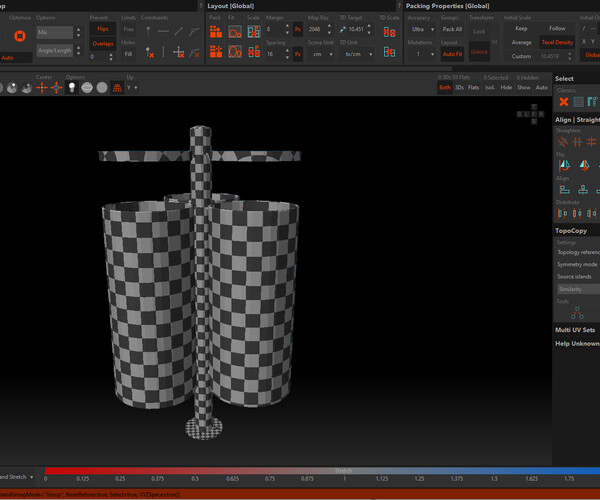Image resolution: width=600 pixels, height=500 pixels.
Task: Toggle Auto Fit in Packing Properties
Action: coord(452,53)
